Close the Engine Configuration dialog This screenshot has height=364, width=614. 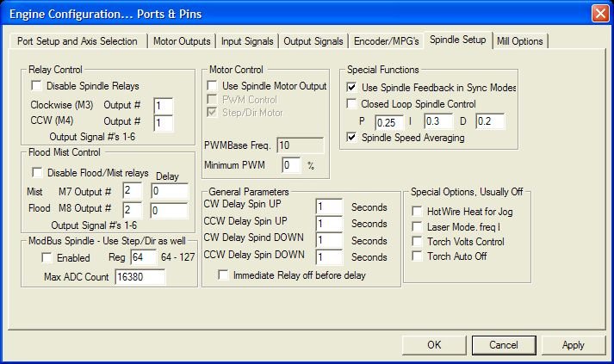click(x=600, y=12)
